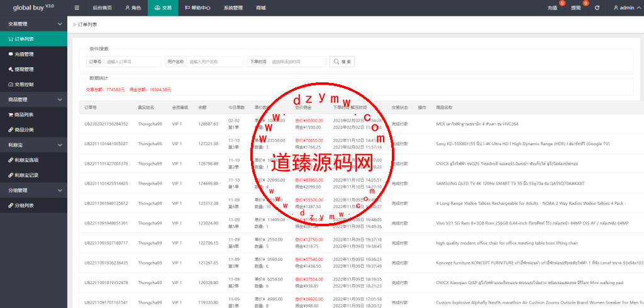This screenshot has height=308, width=644.
Task: Open 商品分类 in the sidebar
Action: [34, 129]
